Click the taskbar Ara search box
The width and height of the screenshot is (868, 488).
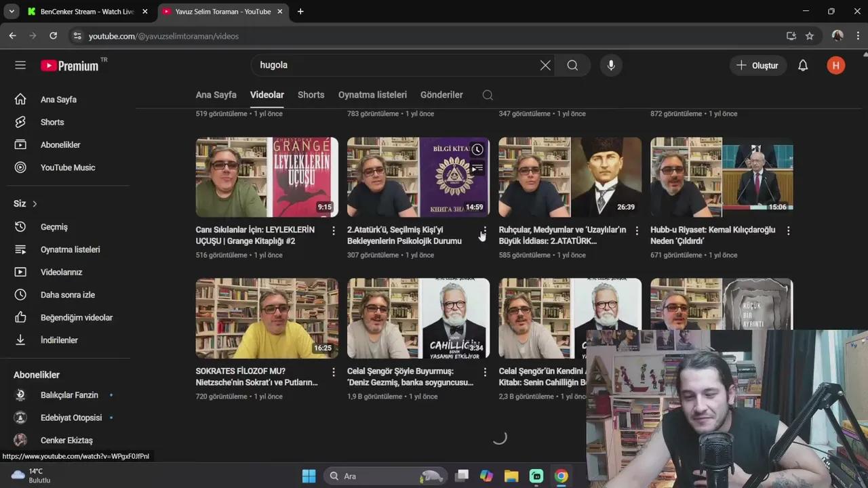click(384, 476)
